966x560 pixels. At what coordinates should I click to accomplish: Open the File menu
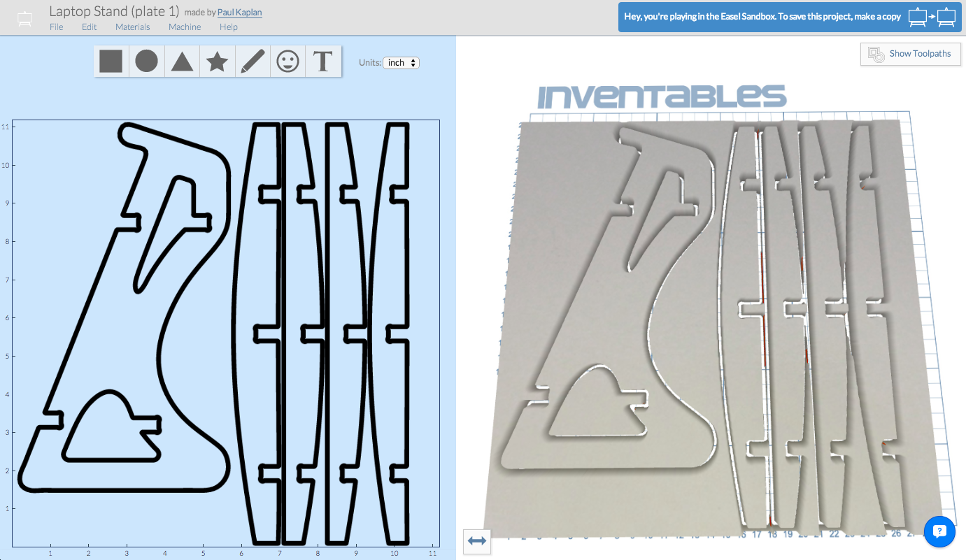pos(56,27)
